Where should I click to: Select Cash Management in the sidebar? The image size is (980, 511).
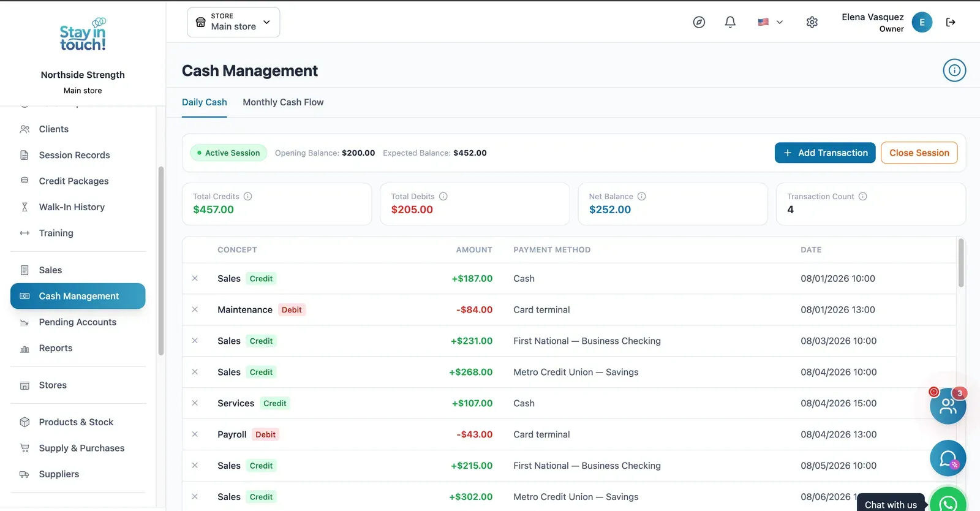coord(78,296)
